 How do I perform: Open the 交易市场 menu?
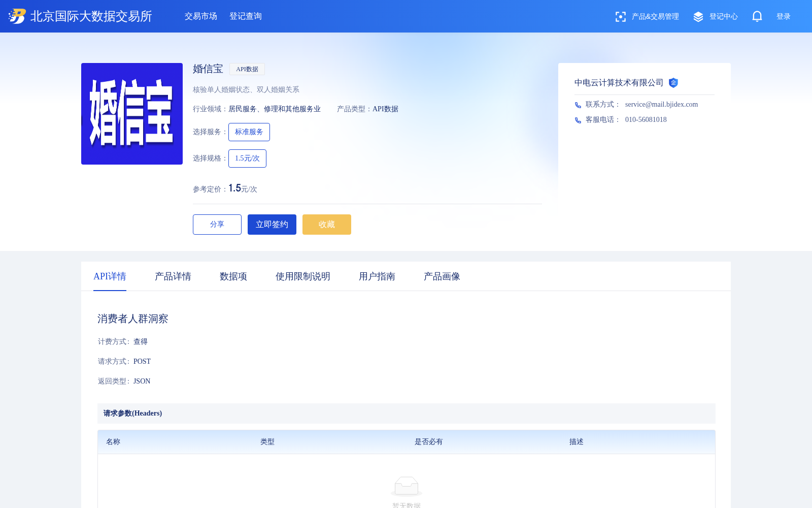click(x=201, y=16)
